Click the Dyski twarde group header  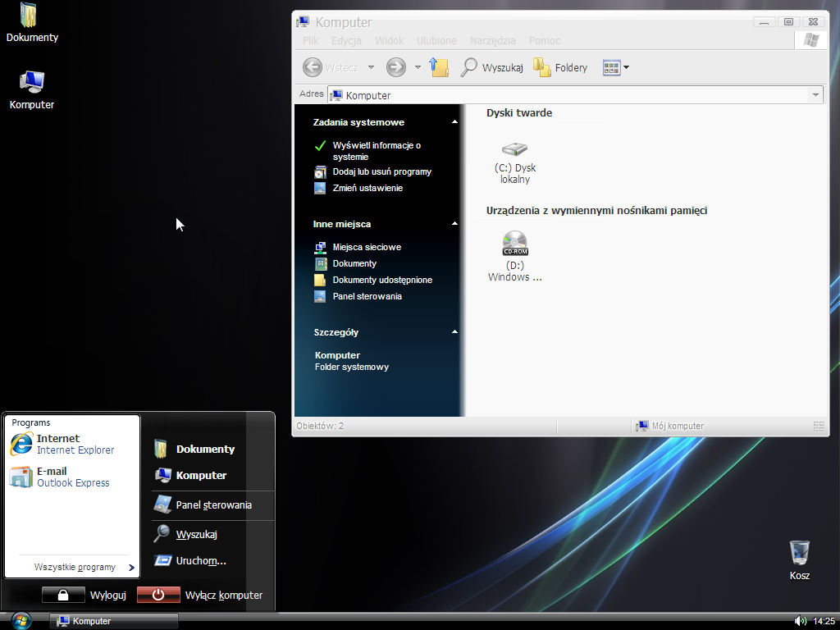(519, 113)
